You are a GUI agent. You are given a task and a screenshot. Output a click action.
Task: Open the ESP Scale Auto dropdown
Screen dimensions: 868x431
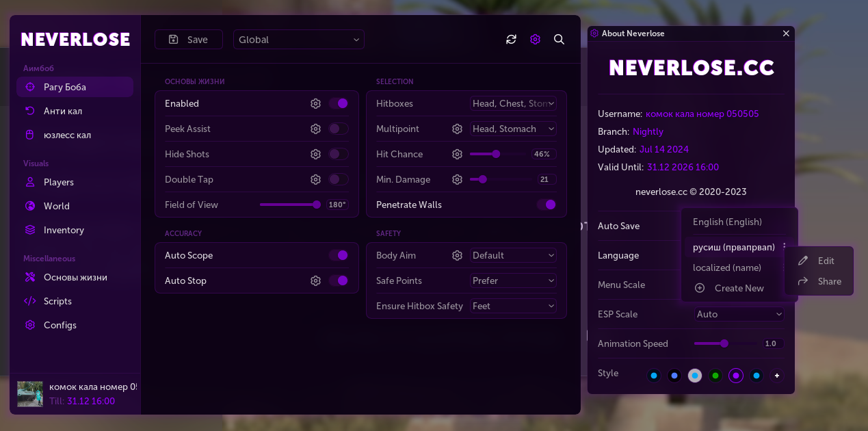[739, 314]
